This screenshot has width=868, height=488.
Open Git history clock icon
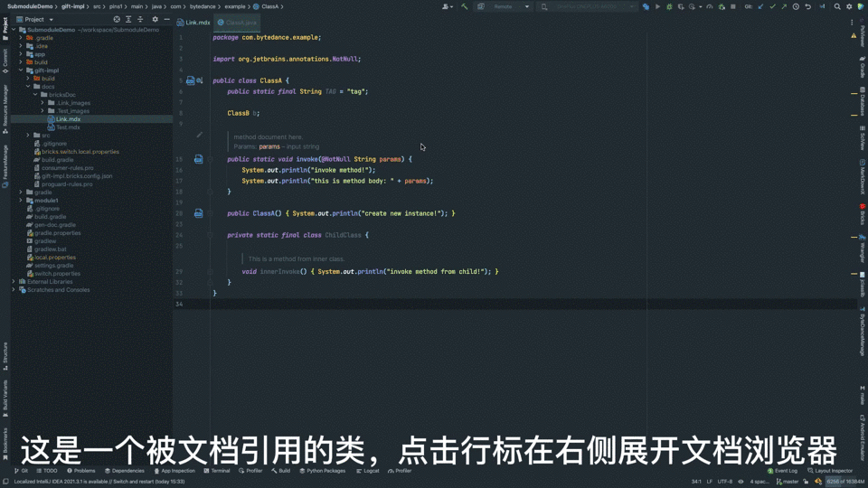tap(796, 6)
